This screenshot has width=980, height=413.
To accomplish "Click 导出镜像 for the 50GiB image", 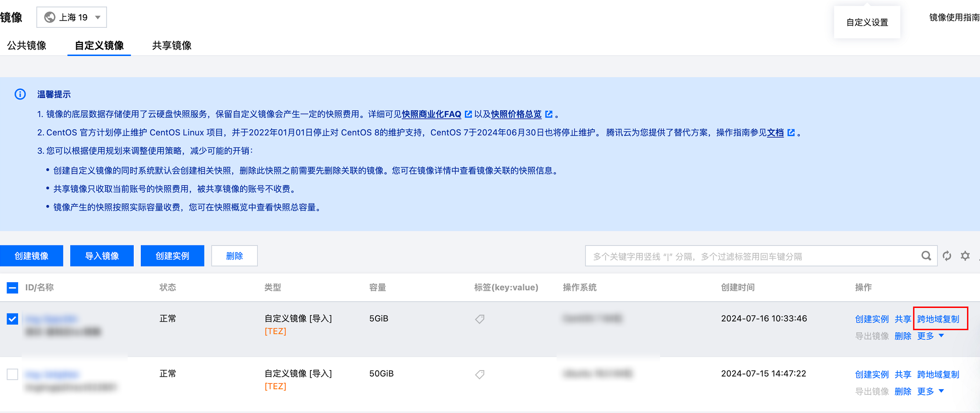I will 872,392.
